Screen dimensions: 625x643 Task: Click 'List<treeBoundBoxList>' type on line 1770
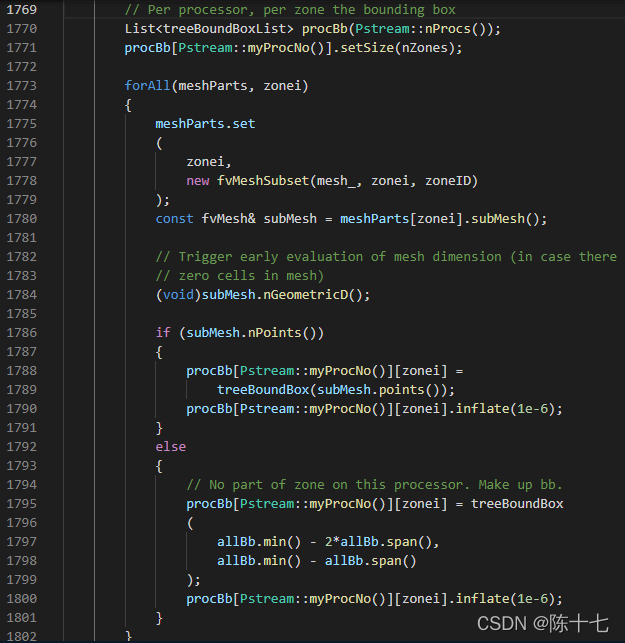click(209, 29)
